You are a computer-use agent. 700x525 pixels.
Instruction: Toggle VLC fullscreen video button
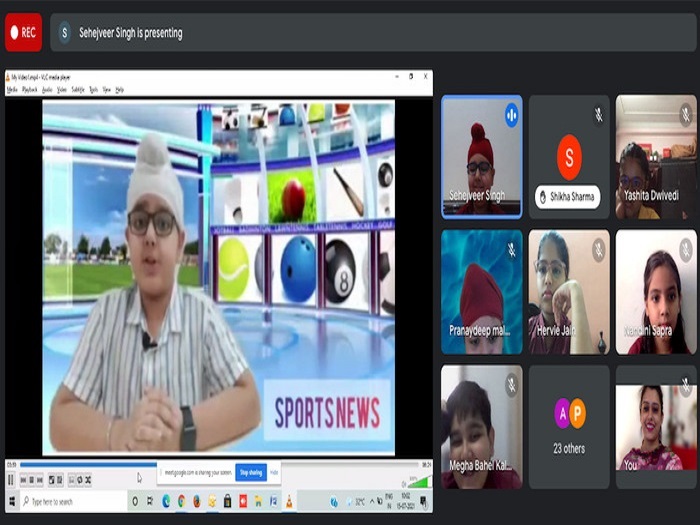tap(52, 480)
